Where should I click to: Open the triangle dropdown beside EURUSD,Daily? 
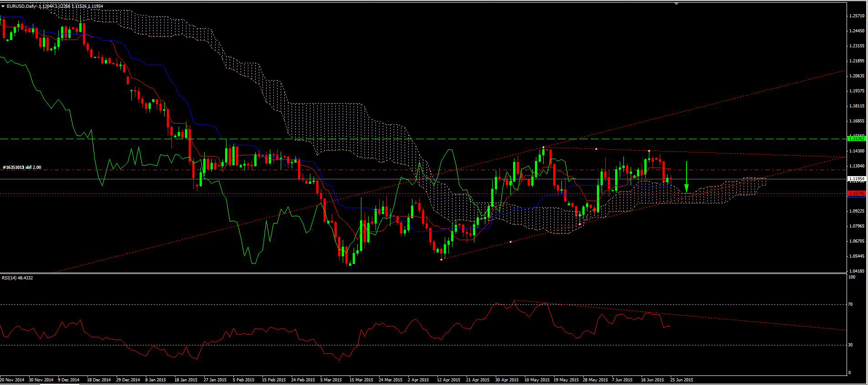[3, 6]
